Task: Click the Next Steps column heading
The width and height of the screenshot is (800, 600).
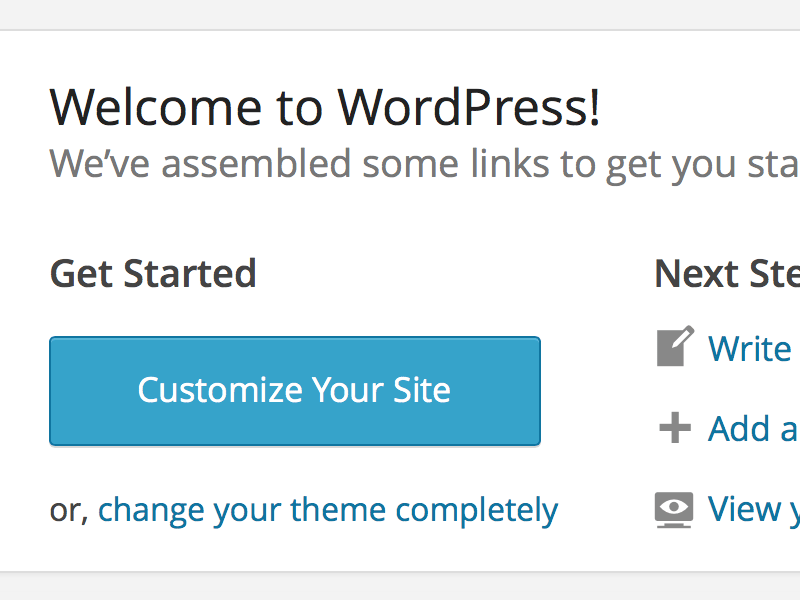Action: click(726, 273)
